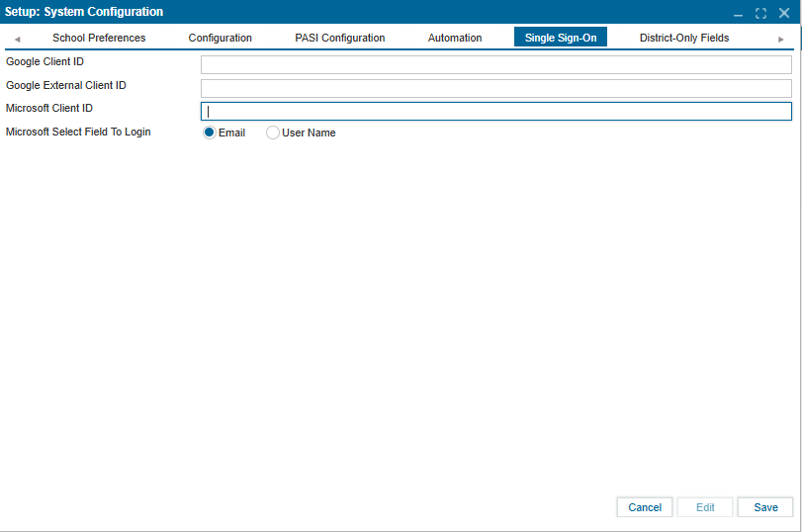
Task: Open the School Preferences tab
Action: click(99, 38)
